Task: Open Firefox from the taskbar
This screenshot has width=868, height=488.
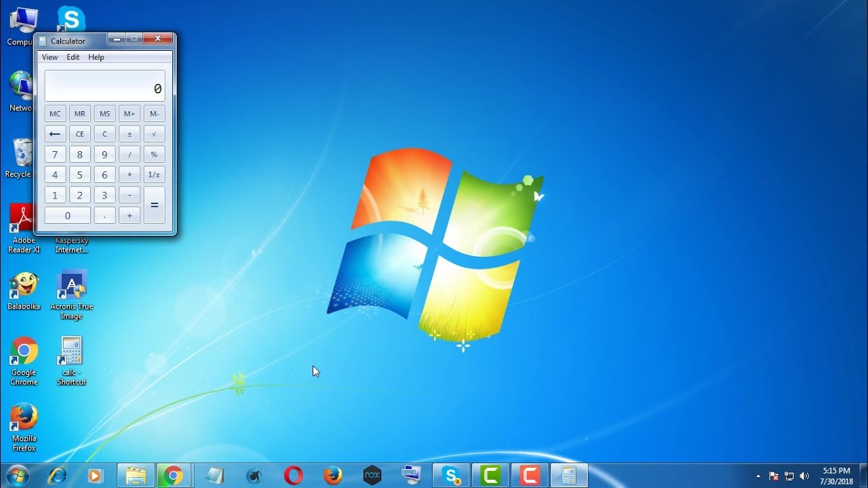Action: [x=332, y=476]
